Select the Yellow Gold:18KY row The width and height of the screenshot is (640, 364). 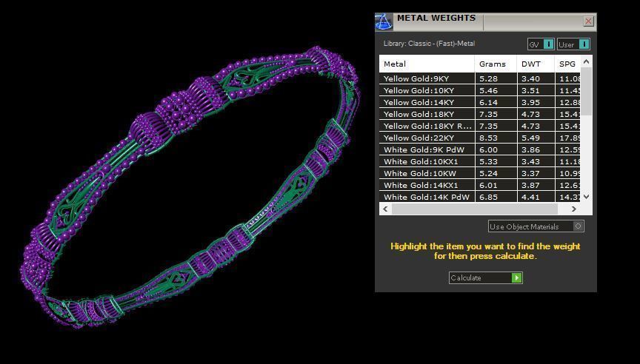click(480, 114)
